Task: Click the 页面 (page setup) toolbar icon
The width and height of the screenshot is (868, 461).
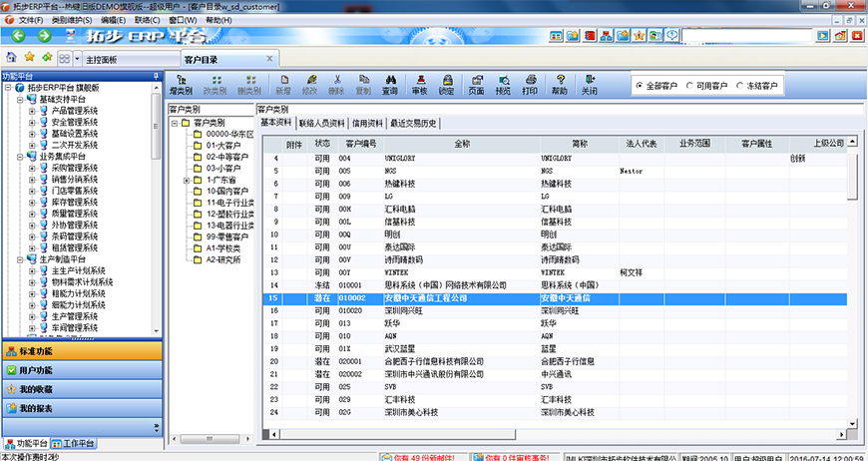Action: [476, 83]
